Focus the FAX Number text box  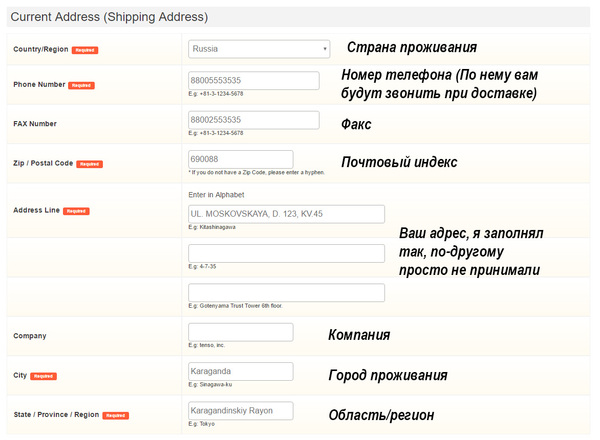pyautogui.click(x=253, y=120)
